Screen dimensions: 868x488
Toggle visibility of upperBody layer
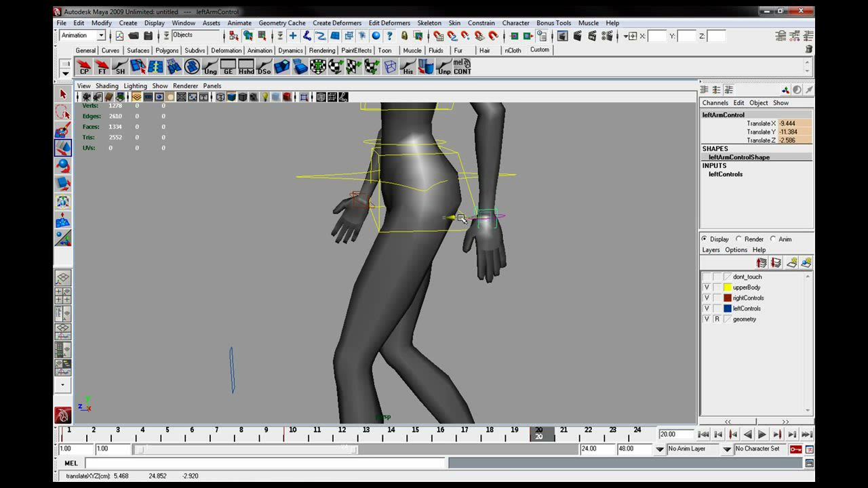707,287
